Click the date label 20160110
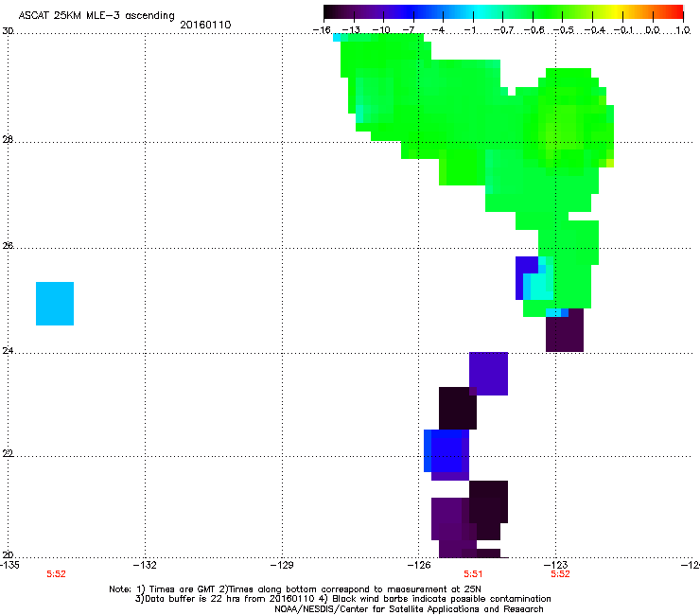This screenshot has height=615, width=700. tap(205, 25)
